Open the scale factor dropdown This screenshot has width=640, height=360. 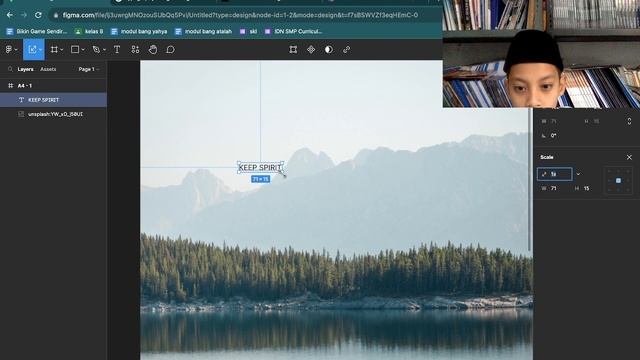tap(578, 174)
